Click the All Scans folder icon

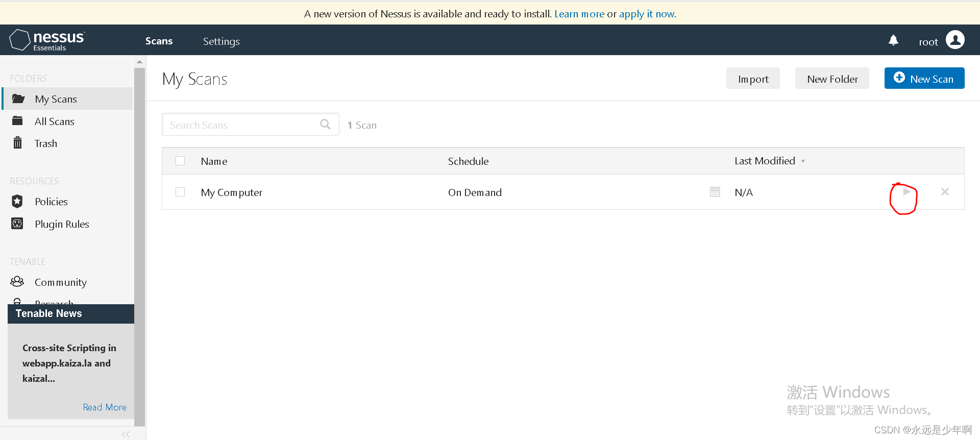[17, 121]
